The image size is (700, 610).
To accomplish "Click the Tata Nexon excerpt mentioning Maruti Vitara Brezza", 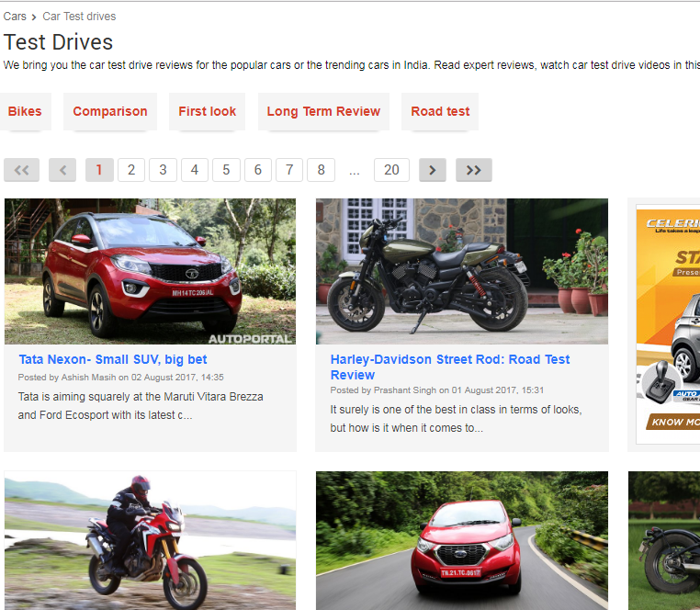I will [141, 406].
